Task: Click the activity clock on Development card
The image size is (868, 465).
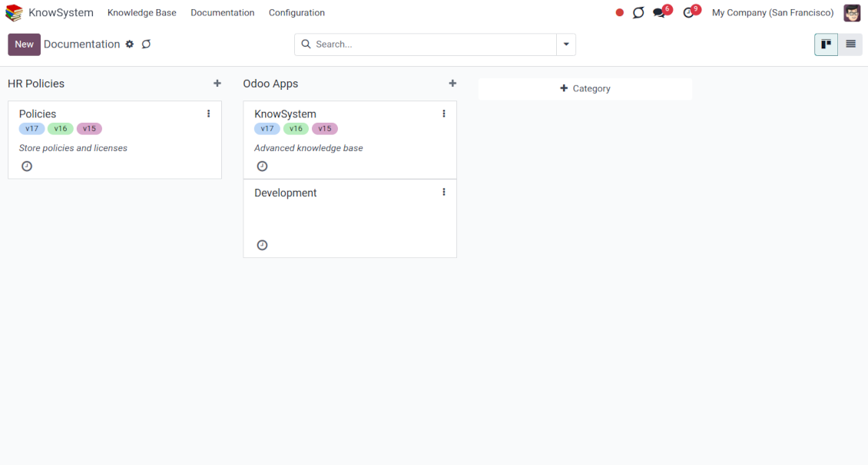Action: tap(262, 245)
